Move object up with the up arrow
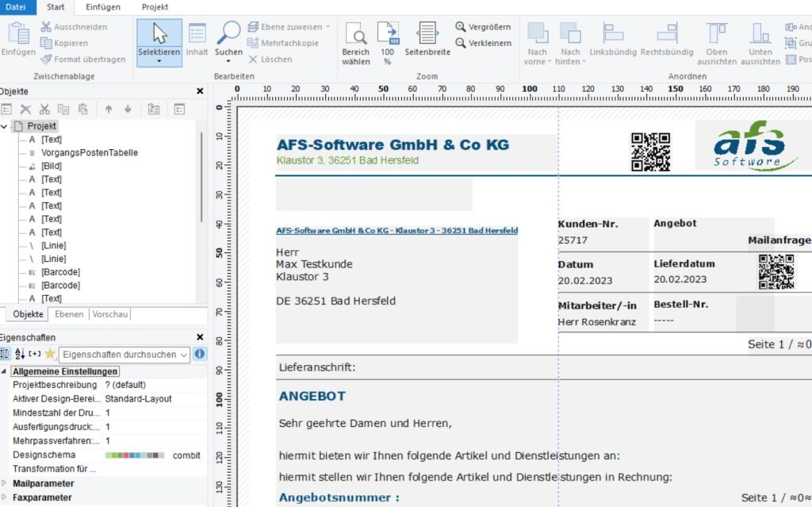Viewport: 812px width, 507px height. pos(108,109)
